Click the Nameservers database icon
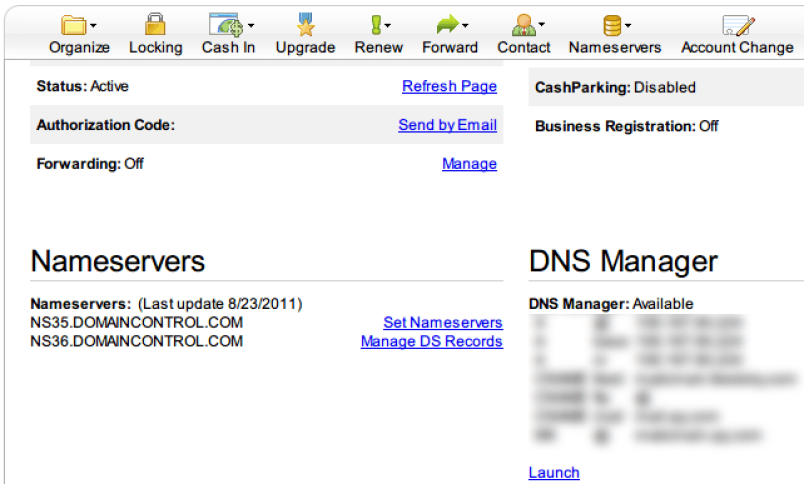Screen dimensions: 804x484 [611, 25]
